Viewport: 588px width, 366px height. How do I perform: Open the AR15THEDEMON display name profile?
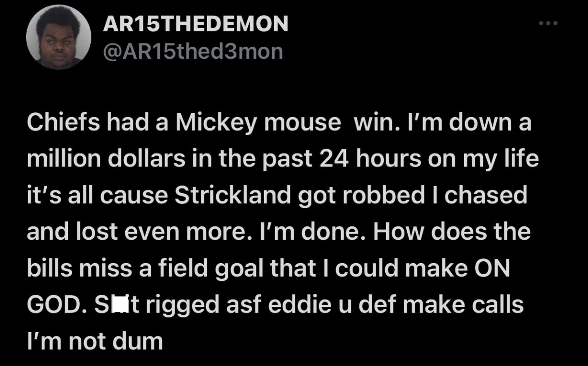[196, 24]
